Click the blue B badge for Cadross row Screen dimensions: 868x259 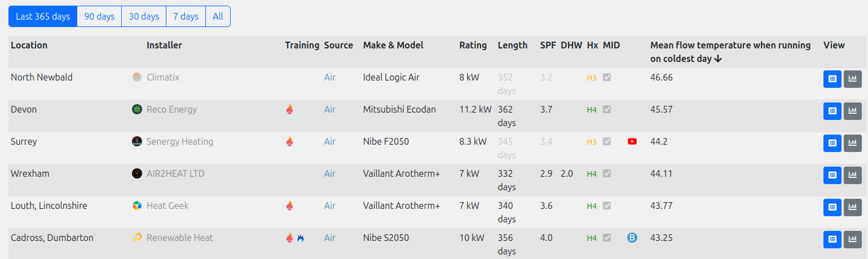point(632,238)
